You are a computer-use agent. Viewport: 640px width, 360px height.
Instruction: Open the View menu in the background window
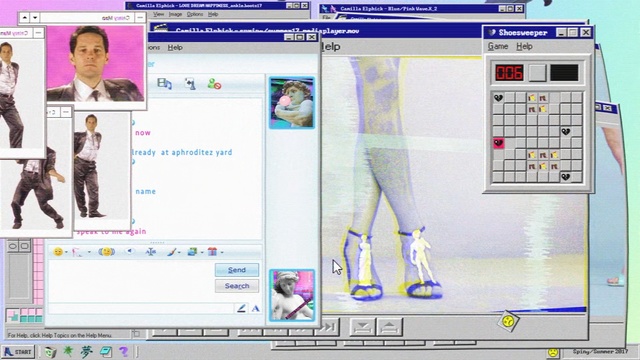(158, 14)
